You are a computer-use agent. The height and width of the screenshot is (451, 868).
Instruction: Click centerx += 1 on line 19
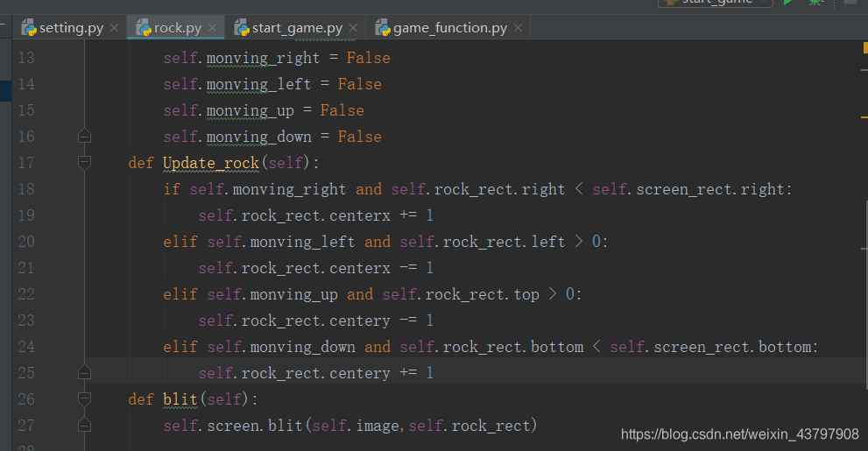pos(381,215)
